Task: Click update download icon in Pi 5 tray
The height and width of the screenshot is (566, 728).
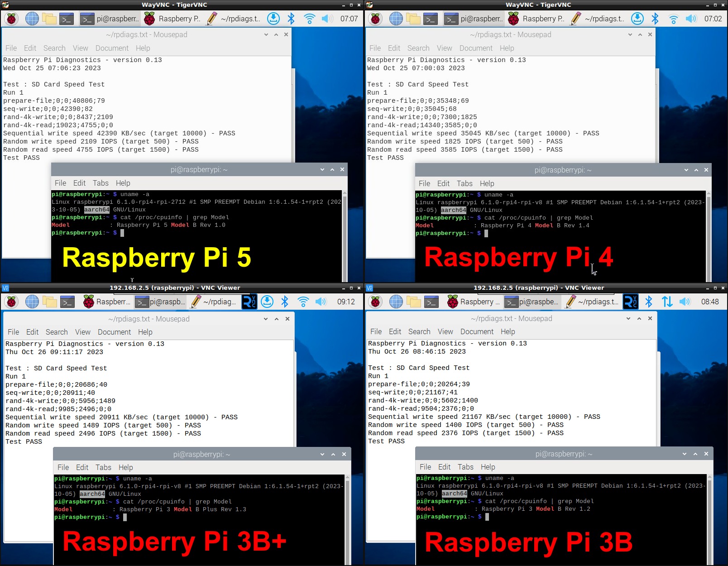Action: [x=273, y=19]
